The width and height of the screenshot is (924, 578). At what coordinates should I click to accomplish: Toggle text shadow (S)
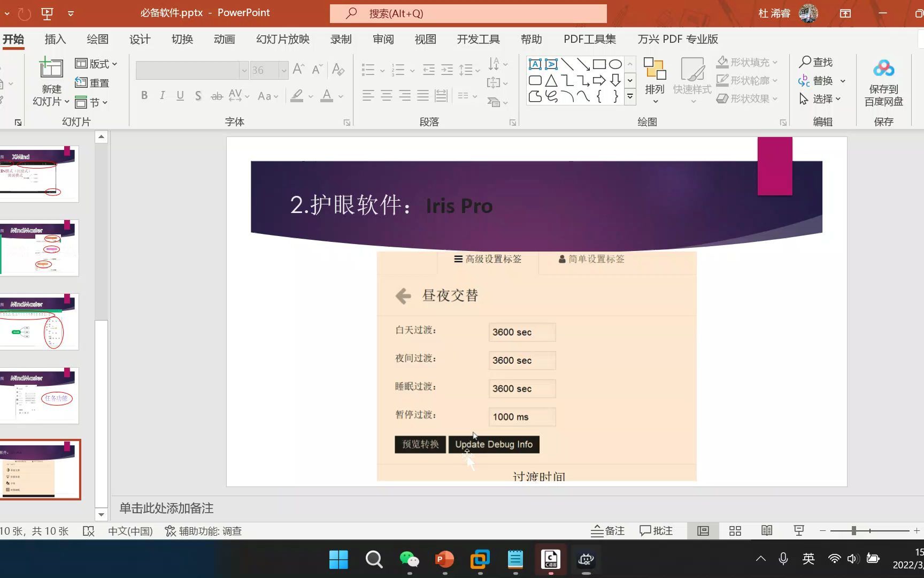[x=198, y=96]
